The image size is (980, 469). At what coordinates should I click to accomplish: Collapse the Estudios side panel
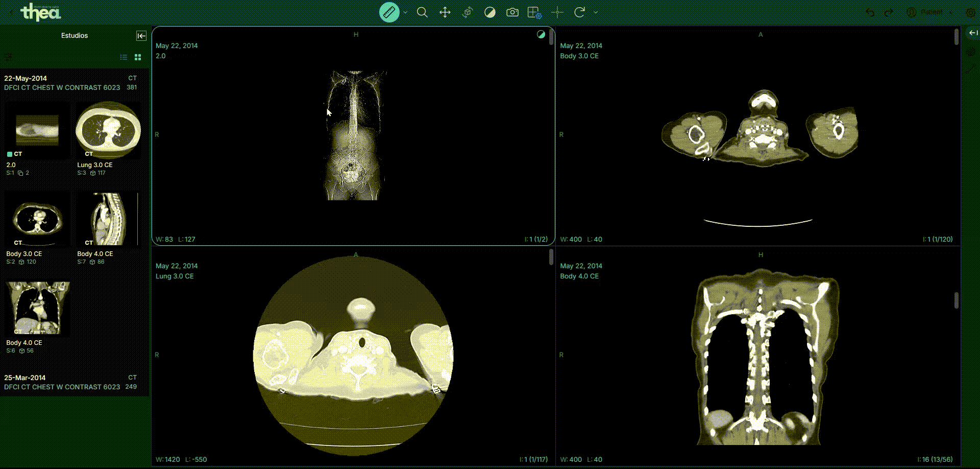tap(141, 36)
